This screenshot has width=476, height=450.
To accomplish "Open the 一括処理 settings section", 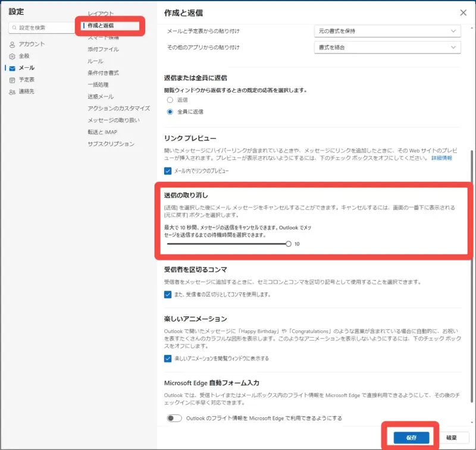I will pyautogui.click(x=98, y=84).
